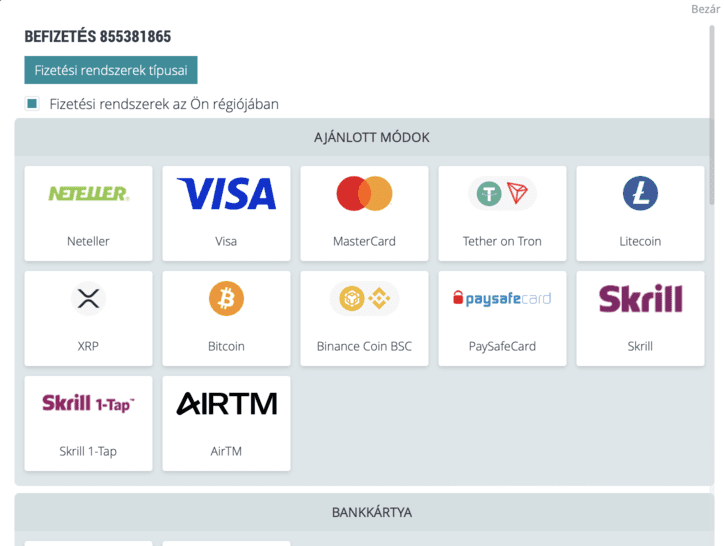Pick the MasterCard circles logo
Viewport: 724px width, 546px height.
pos(364,194)
